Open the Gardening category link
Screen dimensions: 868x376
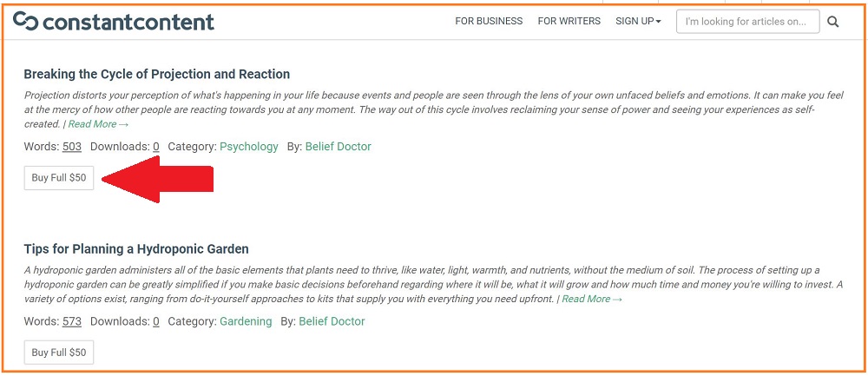click(246, 321)
